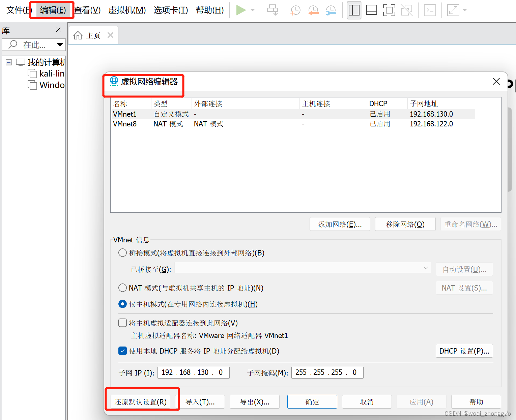Viewport: 516px width, 420px height.
Task: Open the console view icon
Action: [x=430, y=10]
